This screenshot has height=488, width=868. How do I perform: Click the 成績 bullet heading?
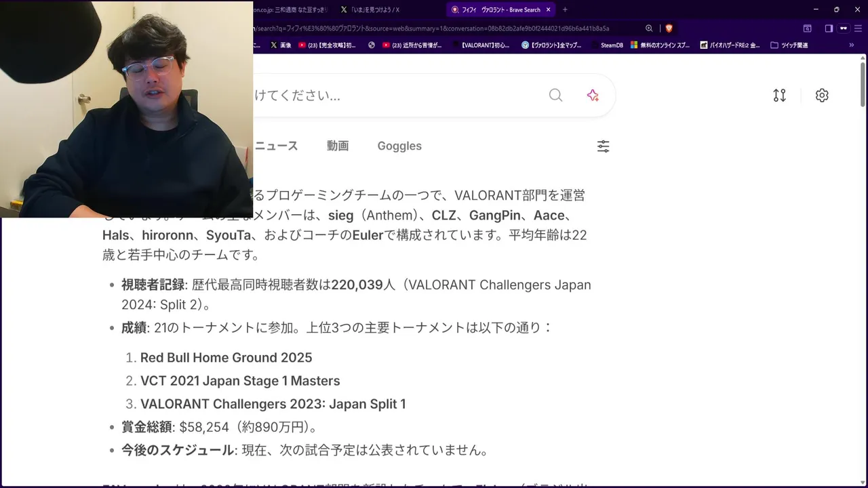(134, 328)
